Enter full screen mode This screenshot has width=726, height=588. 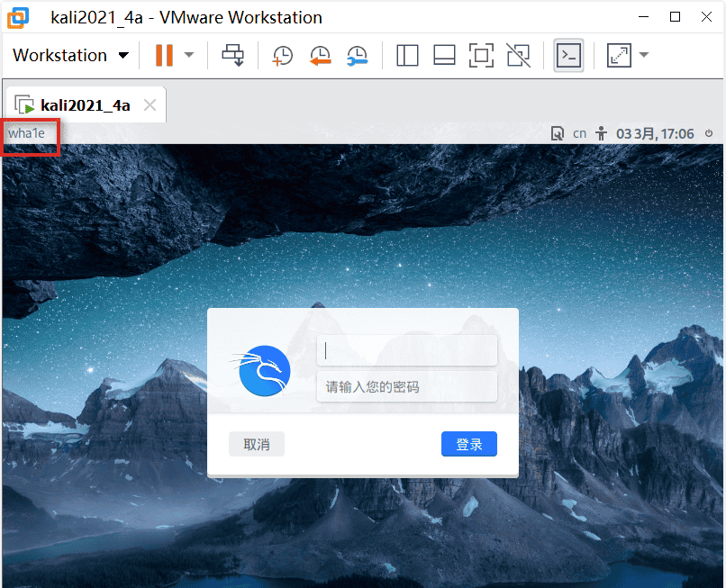pyautogui.click(x=482, y=56)
